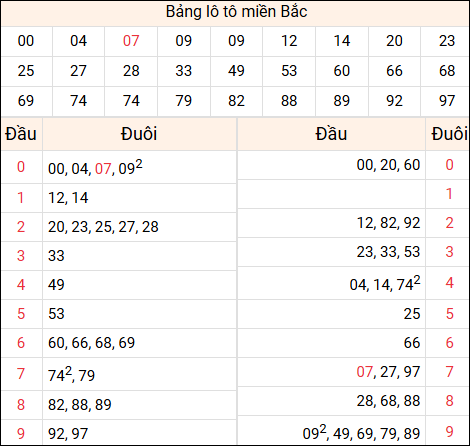The width and height of the screenshot is (470, 446).
Task: Click "33" in the Đầu 3 row
Action: [56, 256]
